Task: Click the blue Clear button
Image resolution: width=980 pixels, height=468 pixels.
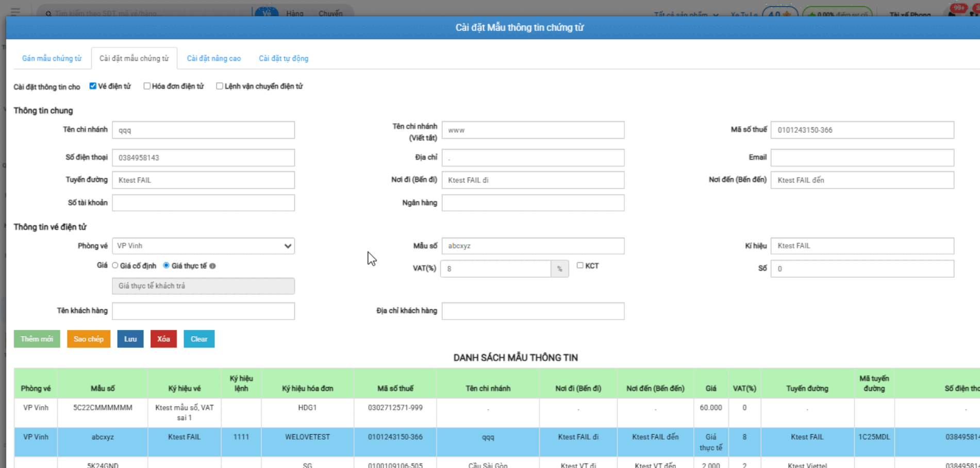Action: click(199, 339)
